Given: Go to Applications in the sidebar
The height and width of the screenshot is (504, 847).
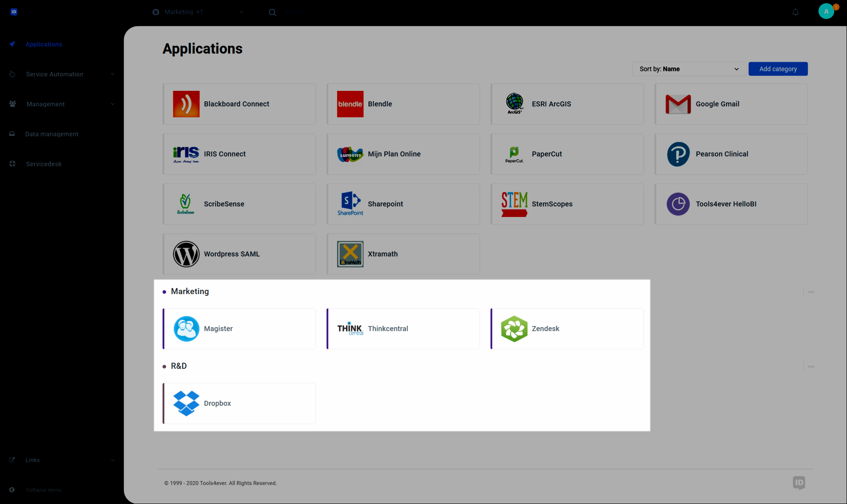Looking at the screenshot, I should [x=44, y=45].
